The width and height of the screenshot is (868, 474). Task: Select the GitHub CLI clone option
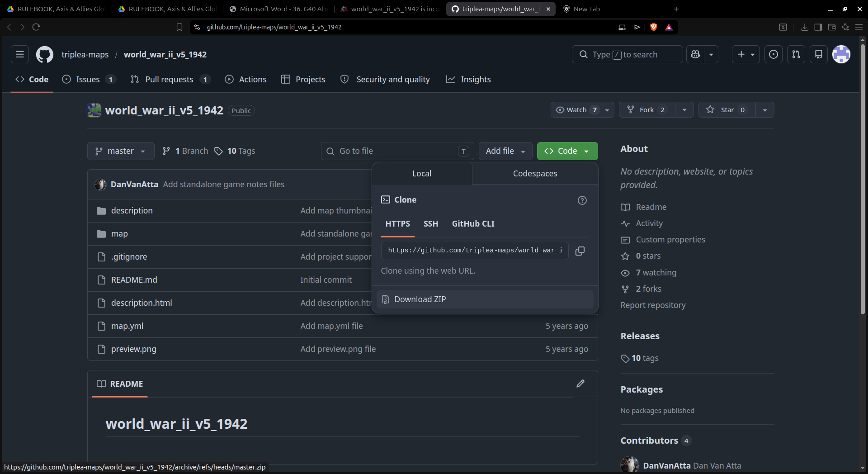473,224
